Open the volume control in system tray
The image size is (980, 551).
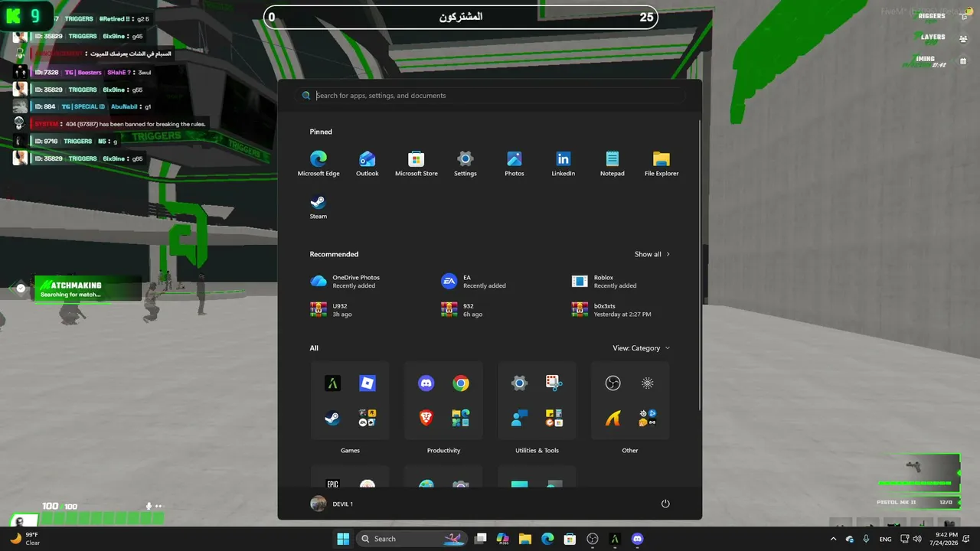tap(916, 539)
